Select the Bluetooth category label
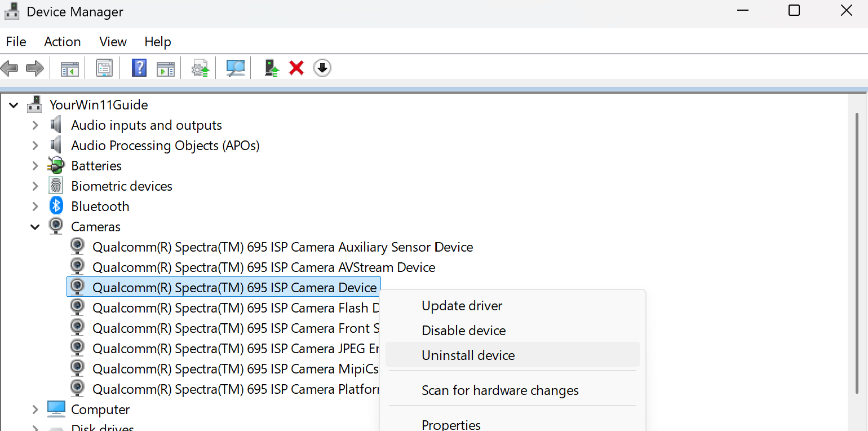868x431 pixels. pos(100,206)
